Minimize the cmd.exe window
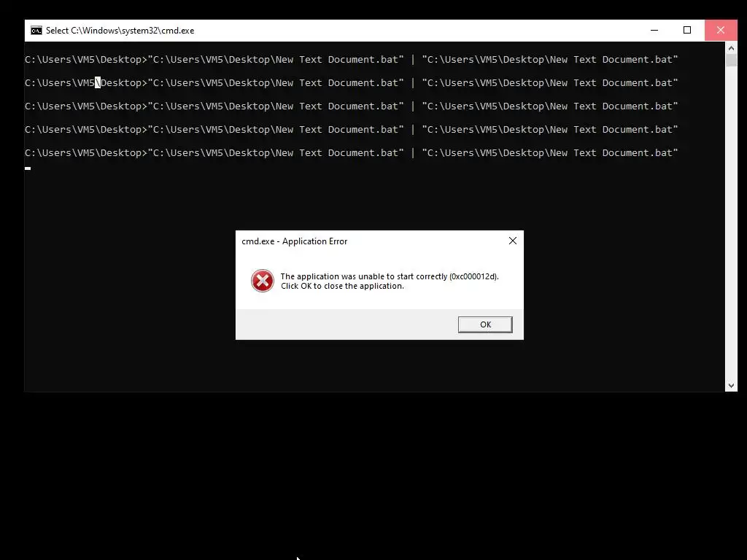Screen dimensions: 747x560 click(654, 30)
